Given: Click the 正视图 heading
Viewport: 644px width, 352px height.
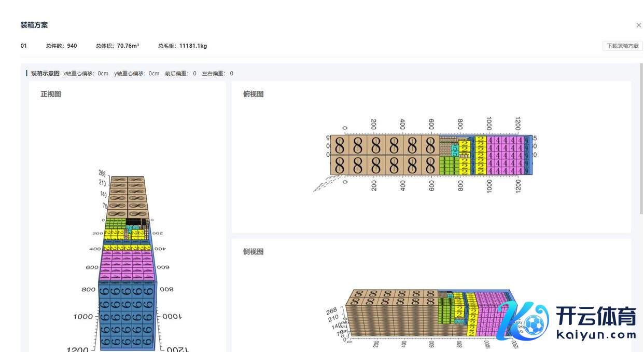Looking at the screenshot, I should click(x=51, y=94).
